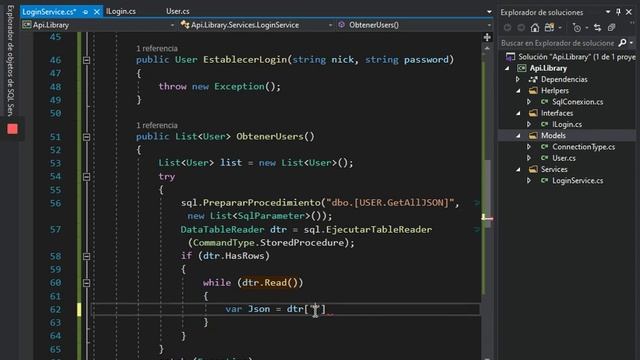Expand the SqlConexion.cs file node

coord(529,102)
